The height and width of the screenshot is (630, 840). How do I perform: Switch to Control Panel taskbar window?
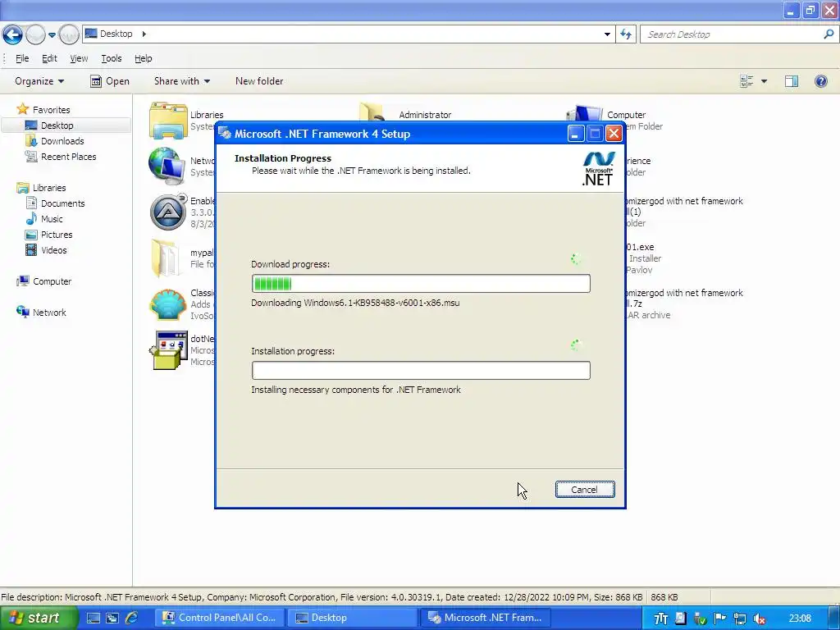(x=220, y=618)
